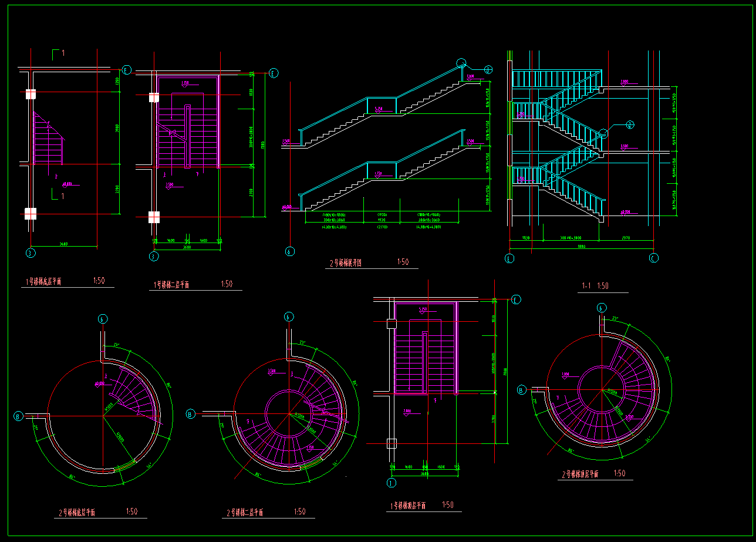
Task: Pick the 7880 overall dimension under section 1-1
Action: click(582, 247)
